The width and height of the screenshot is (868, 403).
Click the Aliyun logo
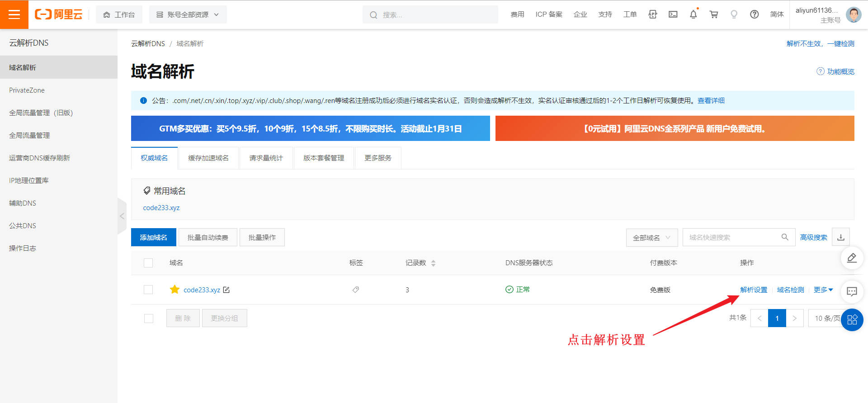pyautogui.click(x=59, y=14)
